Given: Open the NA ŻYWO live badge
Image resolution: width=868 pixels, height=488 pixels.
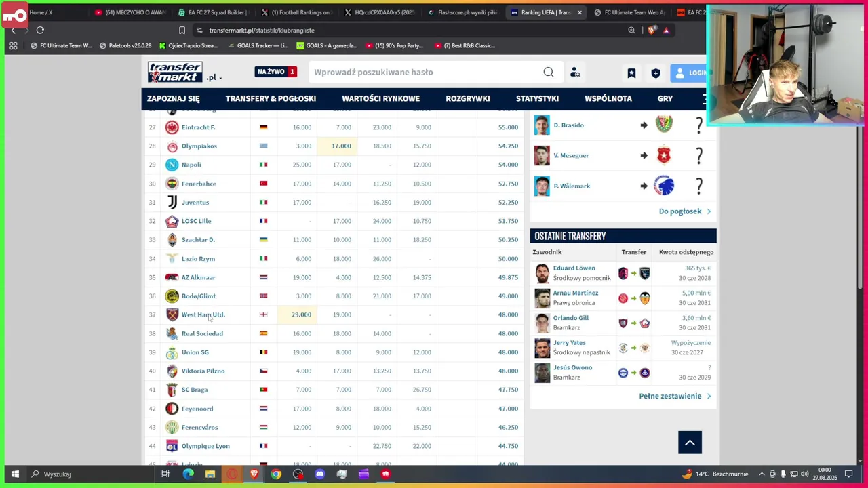Looking at the screenshot, I should [275, 72].
